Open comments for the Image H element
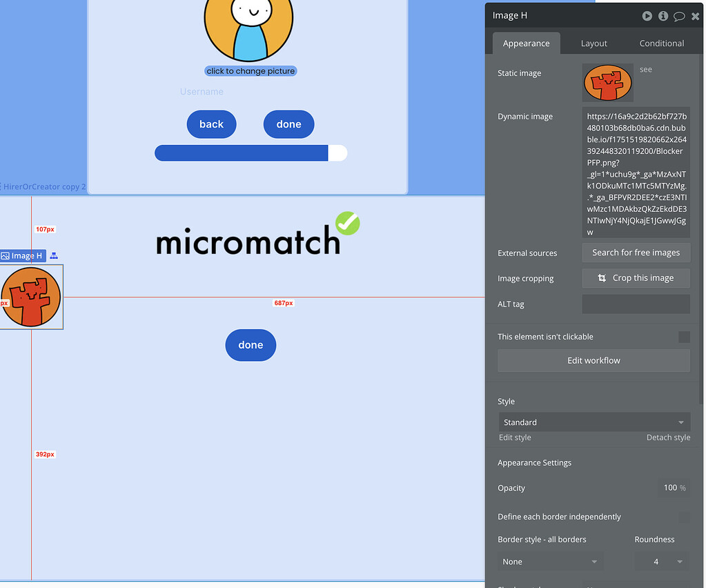This screenshot has height=588, width=706. [x=679, y=15]
